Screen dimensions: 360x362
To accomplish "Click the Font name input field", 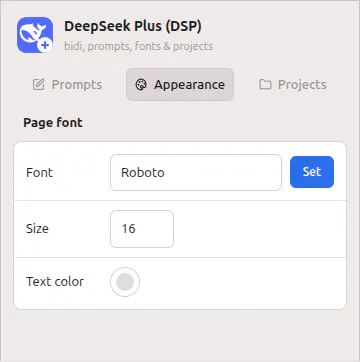I will point(196,172).
